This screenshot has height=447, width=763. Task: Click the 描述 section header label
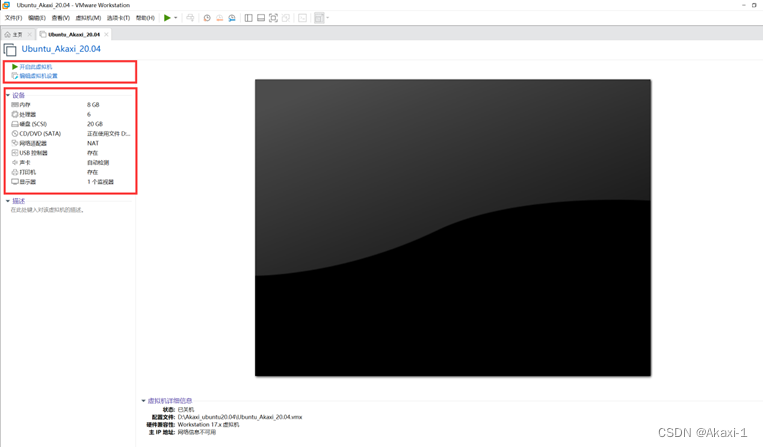click(18, 201)
